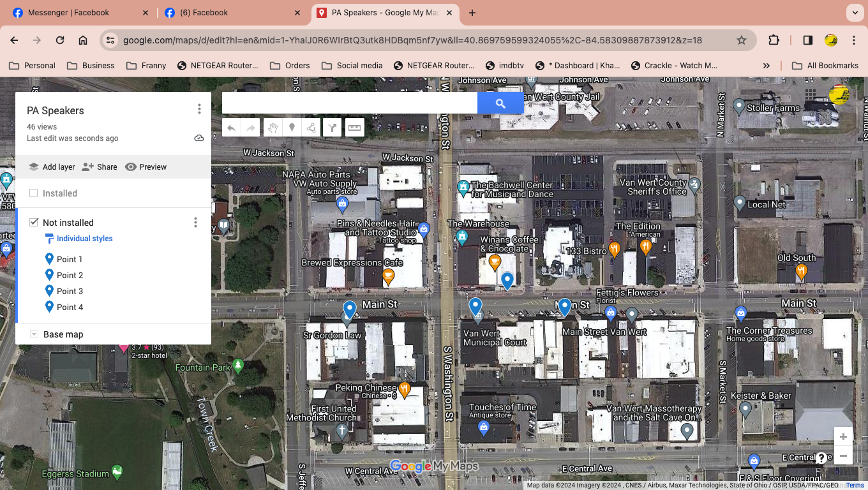Reload the current page
Viewport: 868px width, 490px height.
pos(60,40)
